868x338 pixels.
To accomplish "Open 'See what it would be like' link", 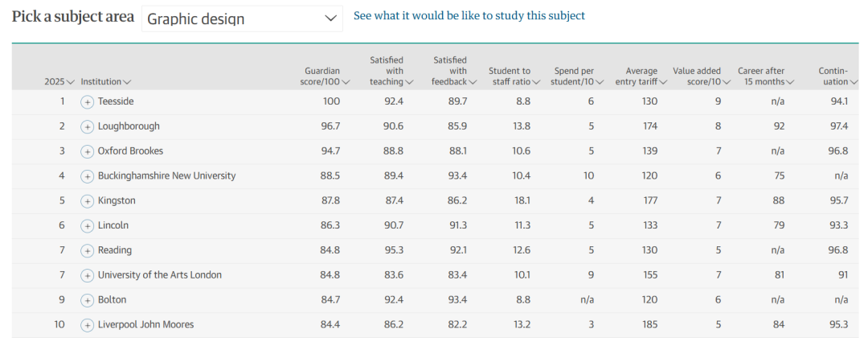I will (469, 15).
